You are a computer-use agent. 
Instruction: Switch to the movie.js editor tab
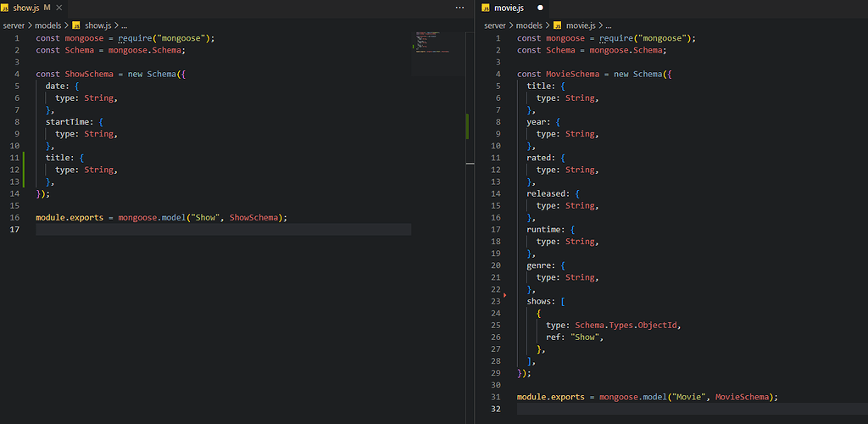pyautogui.click(x=509, y=8)
